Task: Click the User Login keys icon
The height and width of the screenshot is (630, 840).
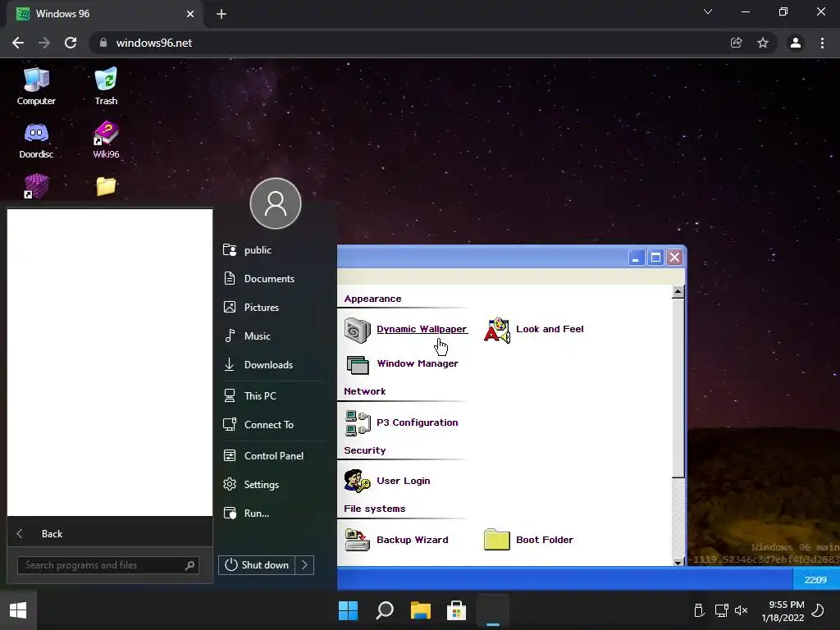Action: pyautogui.click(x=358, y=481)
